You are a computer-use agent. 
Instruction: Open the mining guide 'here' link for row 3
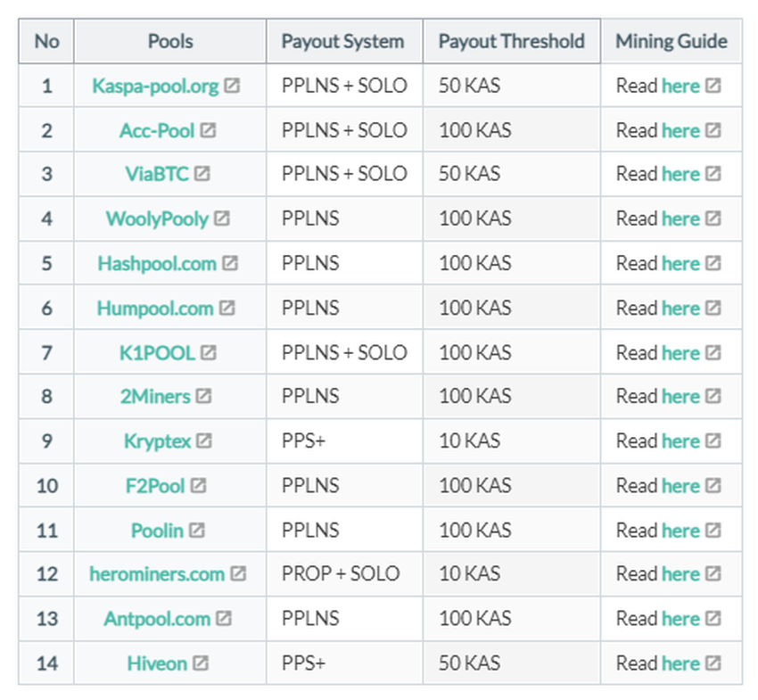click(x=680, y=174)
